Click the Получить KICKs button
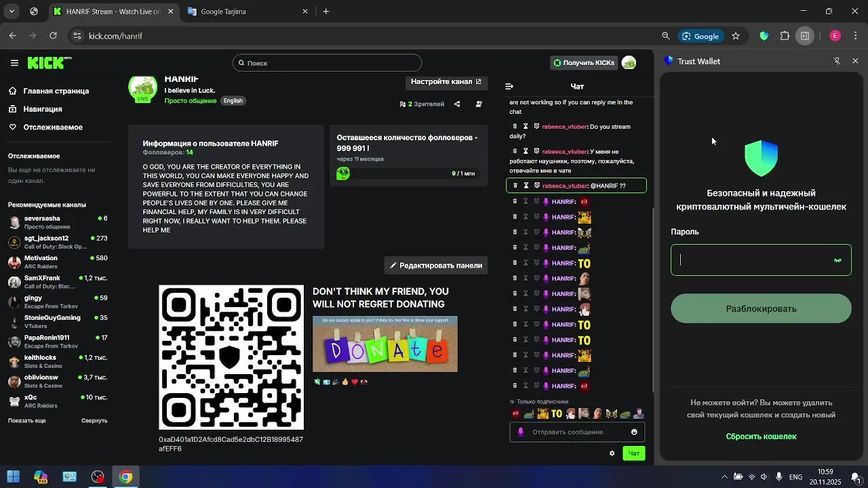The image size is (868, 488). (584, 63)
